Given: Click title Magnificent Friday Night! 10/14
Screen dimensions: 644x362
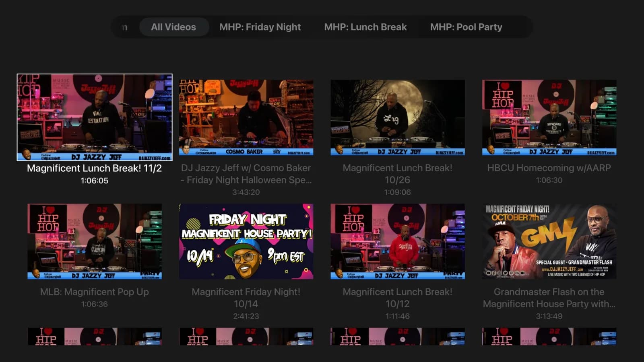Looking at the screenshot, I should coord(246,298).
